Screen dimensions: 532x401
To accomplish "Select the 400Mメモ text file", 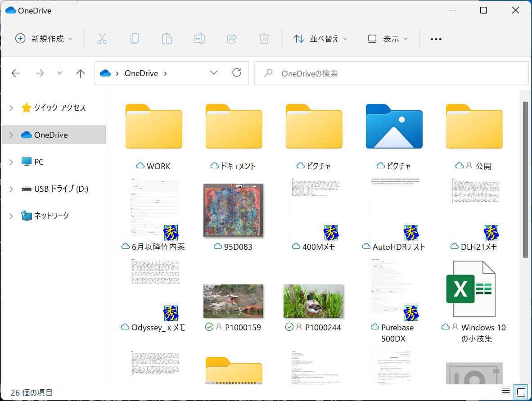I will coord(314,214).
